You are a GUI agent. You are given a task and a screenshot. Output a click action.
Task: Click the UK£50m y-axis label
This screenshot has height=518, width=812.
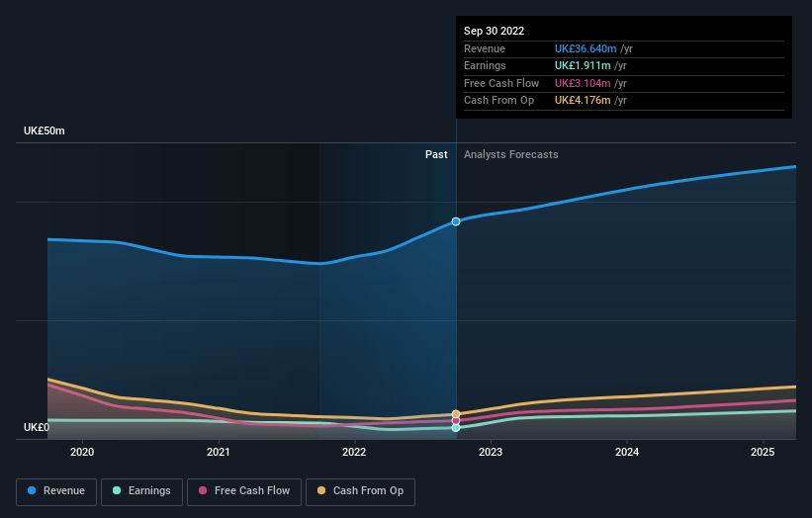(45, 130)
